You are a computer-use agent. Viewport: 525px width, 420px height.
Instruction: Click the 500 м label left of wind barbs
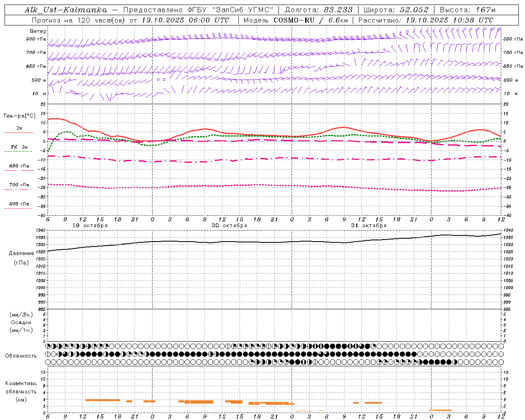[x=39, y=80]
